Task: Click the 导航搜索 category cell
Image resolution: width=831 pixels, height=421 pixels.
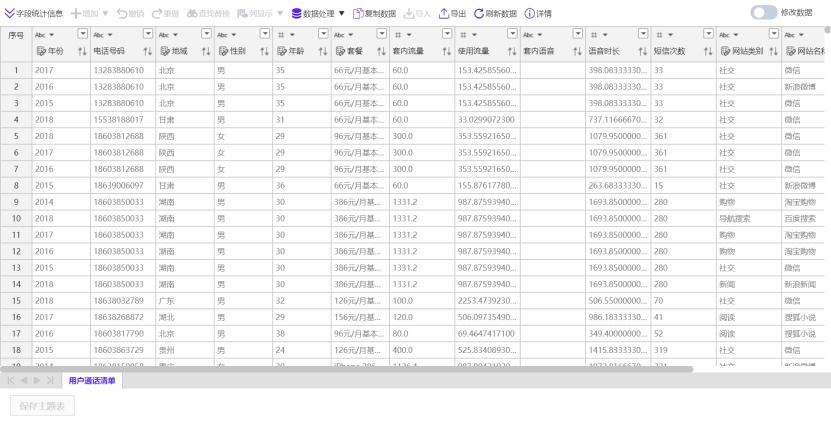Action: point(749,218)
